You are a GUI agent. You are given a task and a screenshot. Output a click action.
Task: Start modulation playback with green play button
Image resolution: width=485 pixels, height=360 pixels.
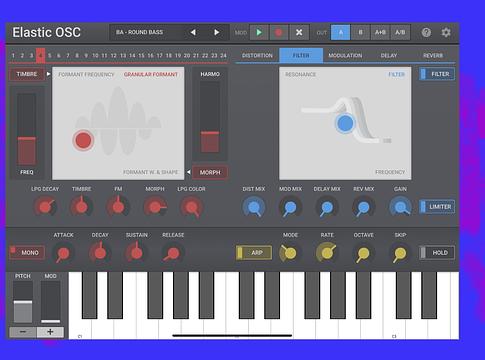[x=259, y=32]
